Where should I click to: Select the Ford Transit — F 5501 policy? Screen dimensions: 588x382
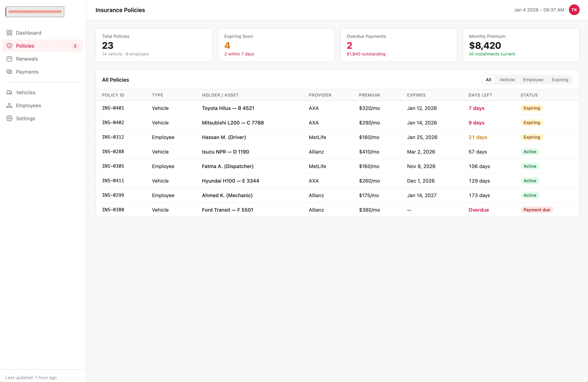[227, 210]
